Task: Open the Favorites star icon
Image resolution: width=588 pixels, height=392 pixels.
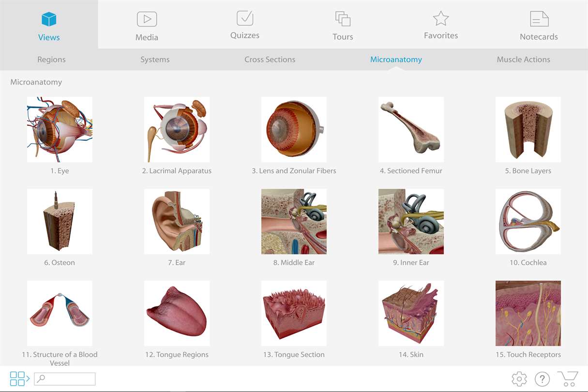Action: pyautogui.click(x=441, y=18)
